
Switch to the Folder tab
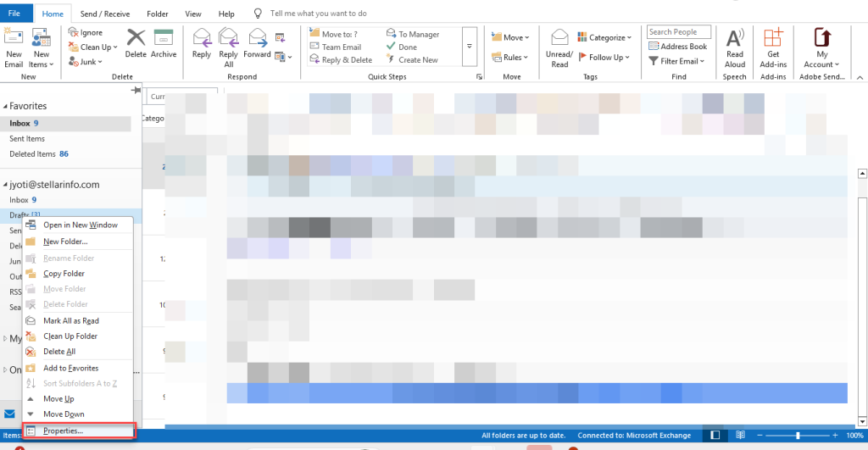point(157,14)
